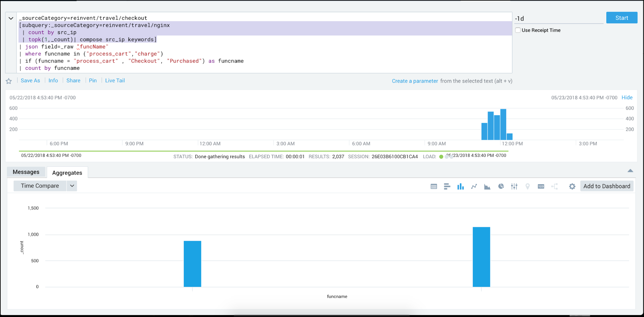This screenshot has width=644, height=317.
Task: Star this search as a favorite
Action: (x=9, y=81)
